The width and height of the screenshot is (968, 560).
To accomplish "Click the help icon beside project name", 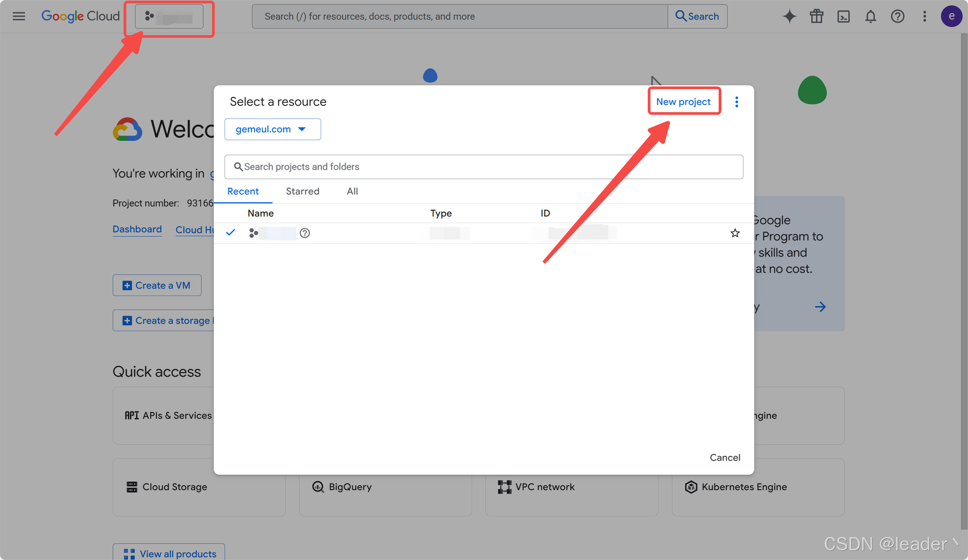I will tap(305, 233).
